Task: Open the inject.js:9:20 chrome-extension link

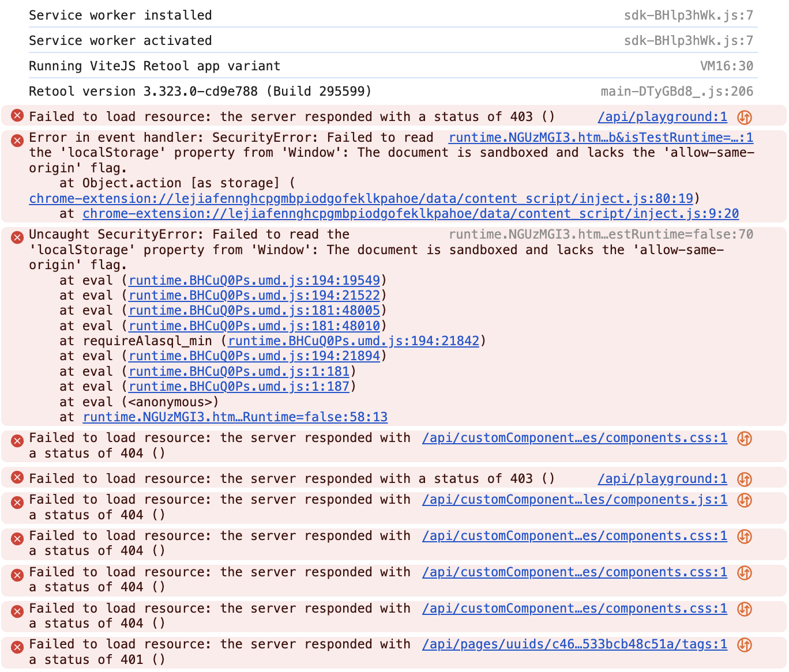Action: pos(411,214)
